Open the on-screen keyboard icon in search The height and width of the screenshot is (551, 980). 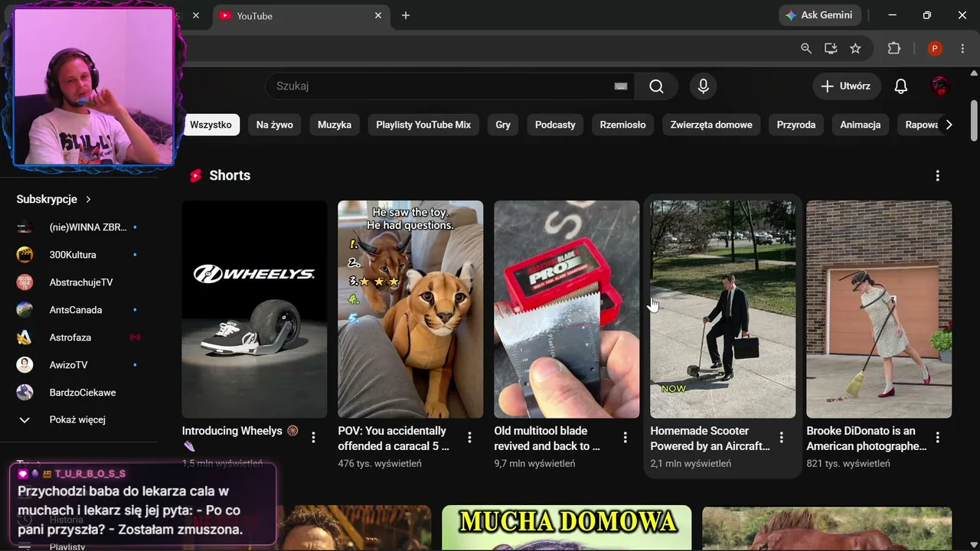coord(621,86)
